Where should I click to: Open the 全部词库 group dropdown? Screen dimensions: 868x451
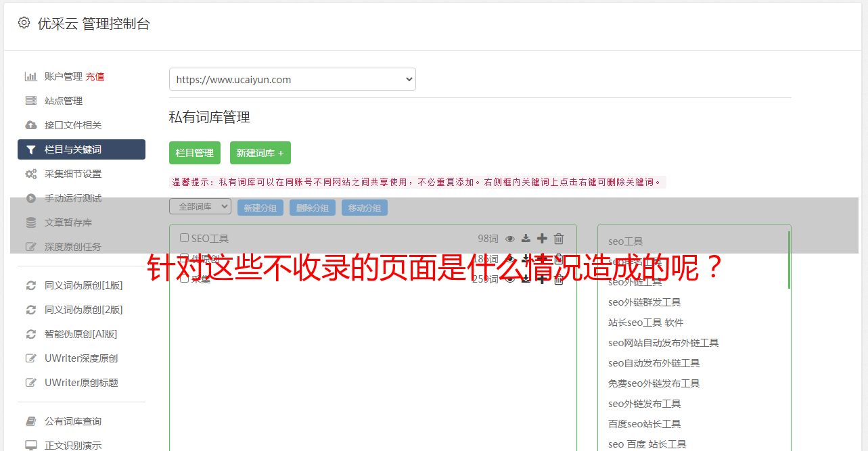(x=200, y=206)
